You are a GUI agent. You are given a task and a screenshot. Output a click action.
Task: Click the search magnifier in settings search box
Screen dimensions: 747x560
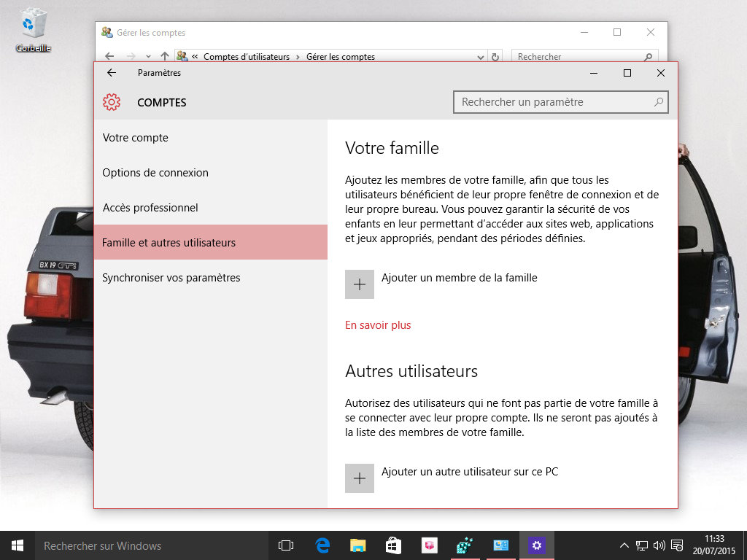[658, 102]
